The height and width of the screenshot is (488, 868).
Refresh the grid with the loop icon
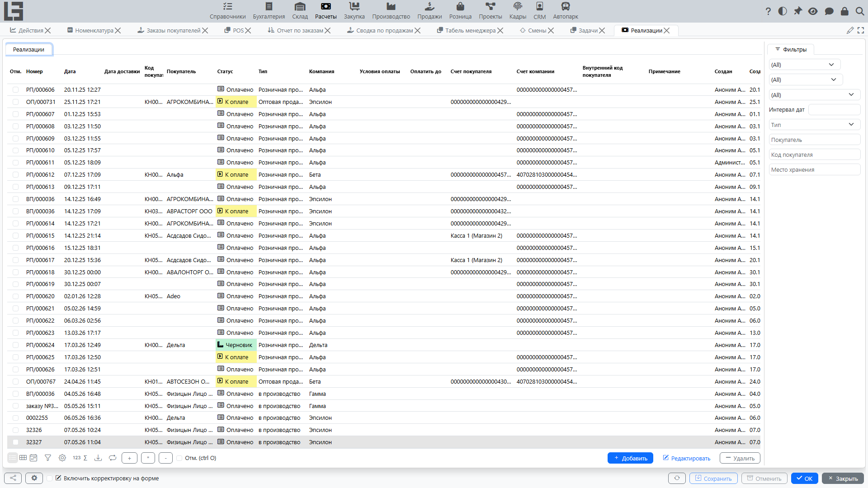113,458
